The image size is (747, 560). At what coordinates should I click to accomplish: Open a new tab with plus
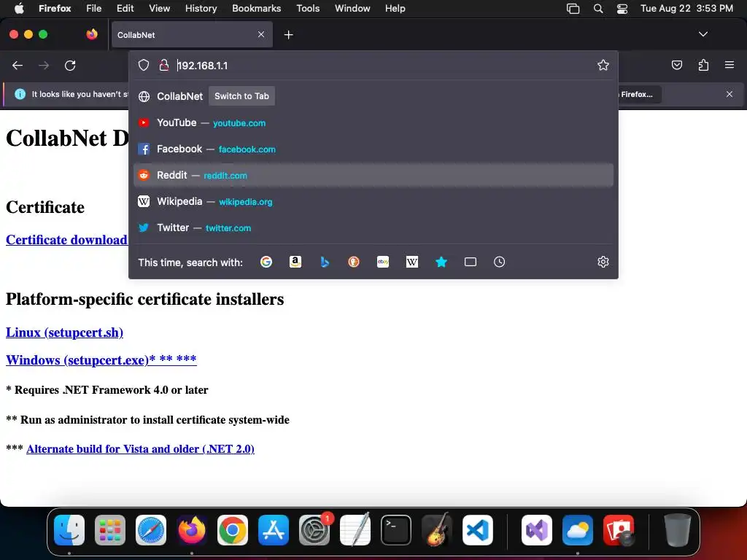point(288,35)
